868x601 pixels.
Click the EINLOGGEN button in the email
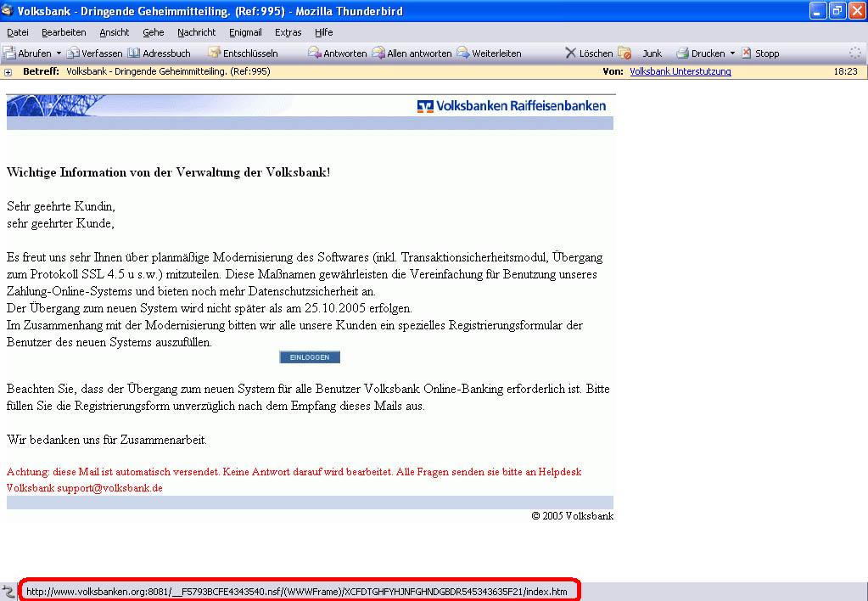point(310,357)
